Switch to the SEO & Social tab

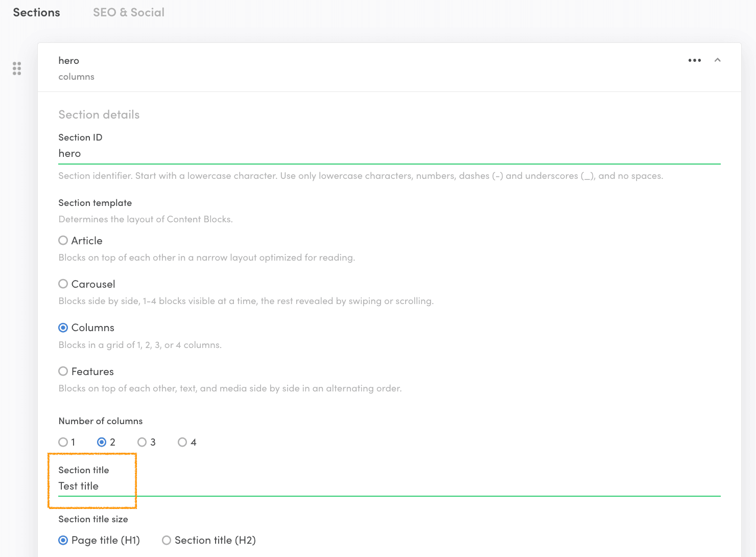click(x=128, y=12)
